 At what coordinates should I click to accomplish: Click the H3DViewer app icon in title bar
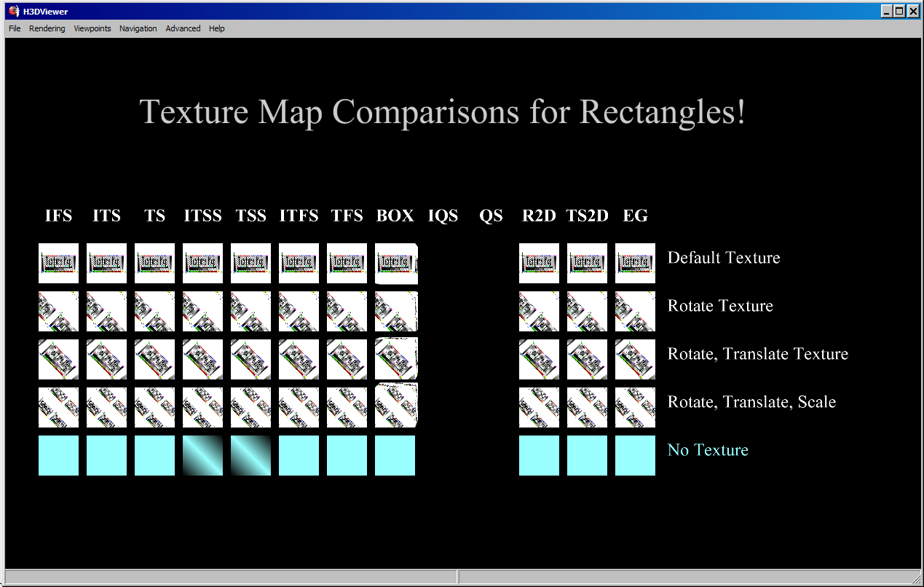click(13, 11)
